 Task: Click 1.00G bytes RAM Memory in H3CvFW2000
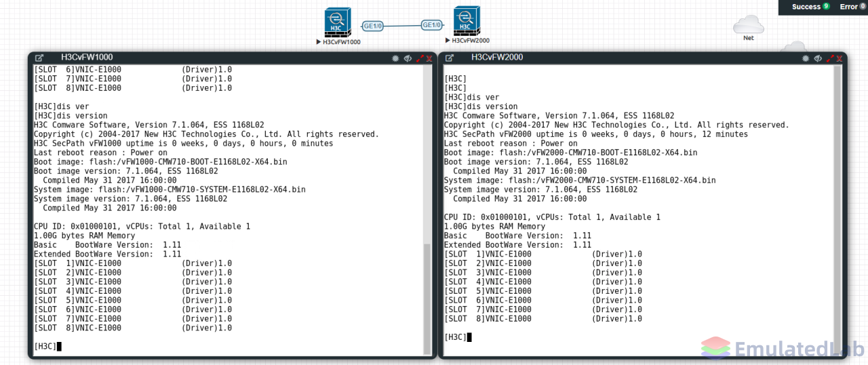click(494, 227)
